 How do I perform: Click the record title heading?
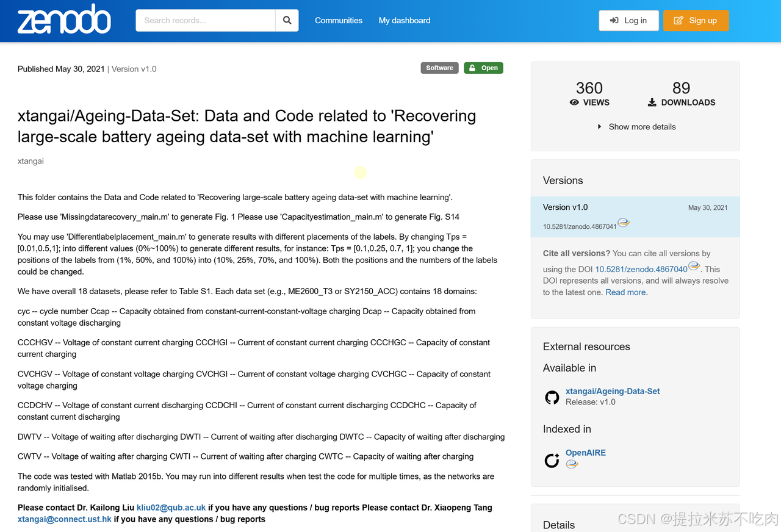(247, 126)
